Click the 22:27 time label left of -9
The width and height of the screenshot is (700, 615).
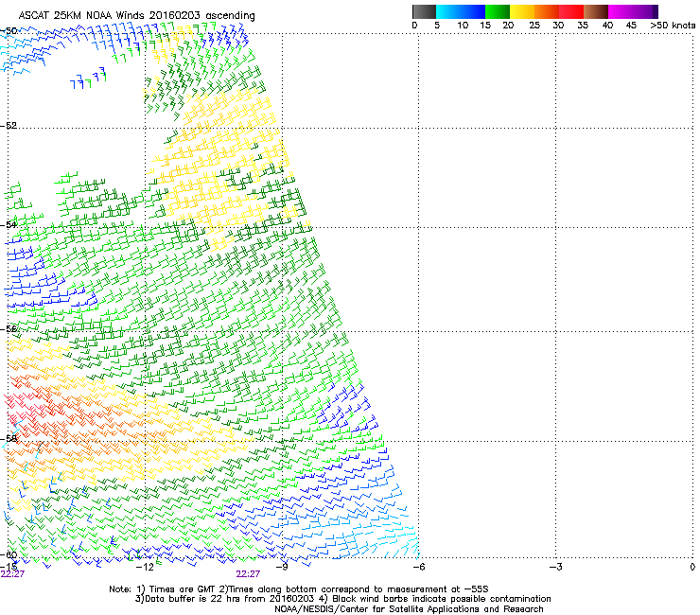248,574
